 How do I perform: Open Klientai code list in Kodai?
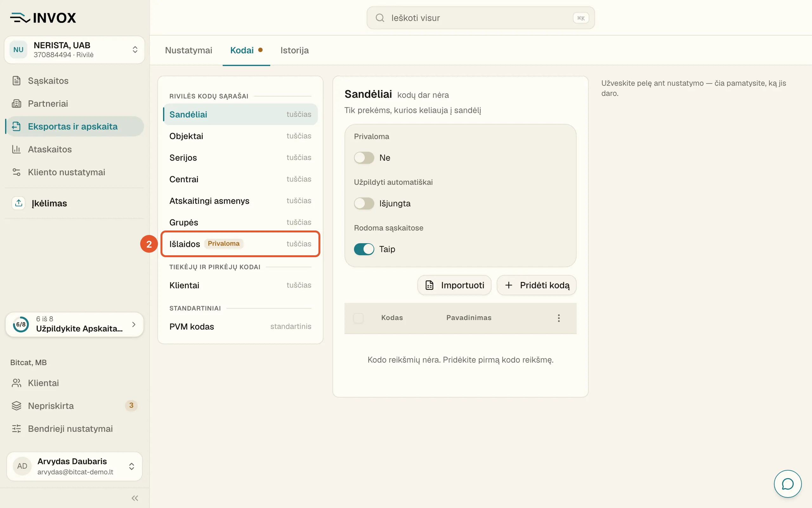click(x=240, y=285)
